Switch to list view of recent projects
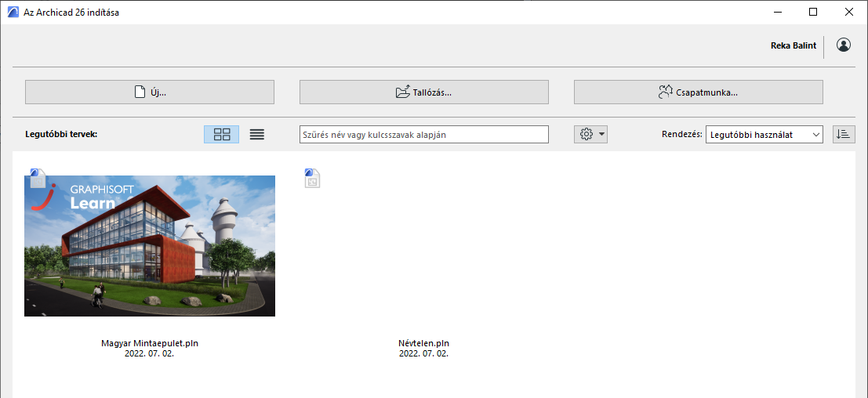868x398 pixels. 257,134
